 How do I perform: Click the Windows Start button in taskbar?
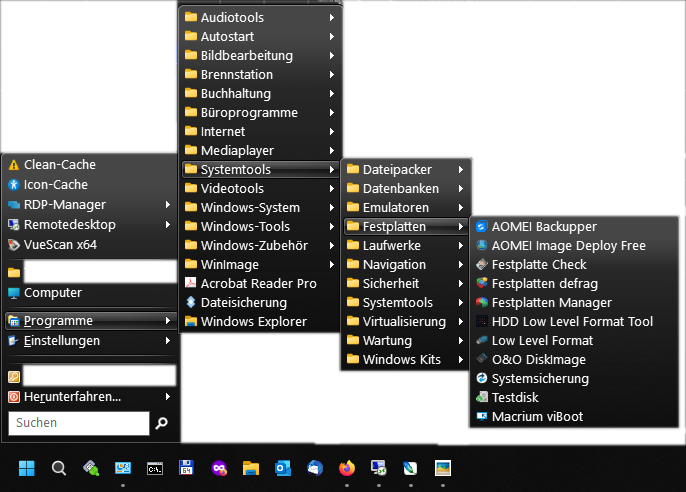tap(27, 468)
